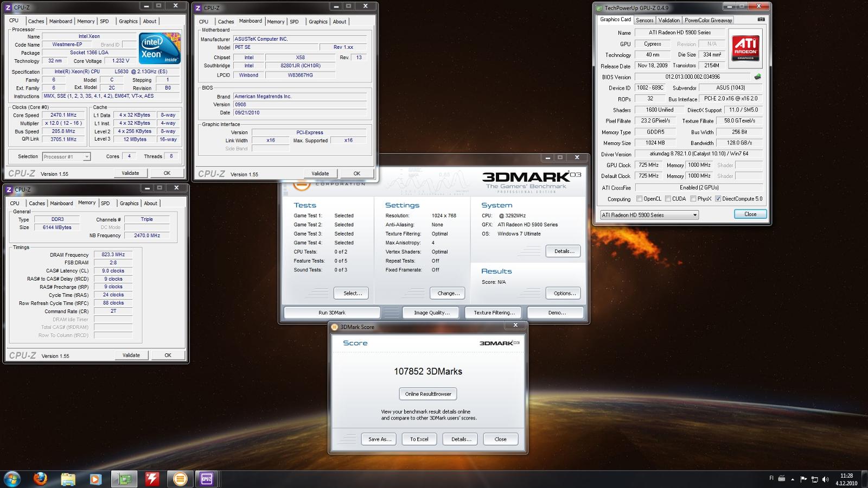This screenshot has height=488, width=868.
Task: Open PowerColor Giveaway tab in GPU-Z
Action: [709, 20]
